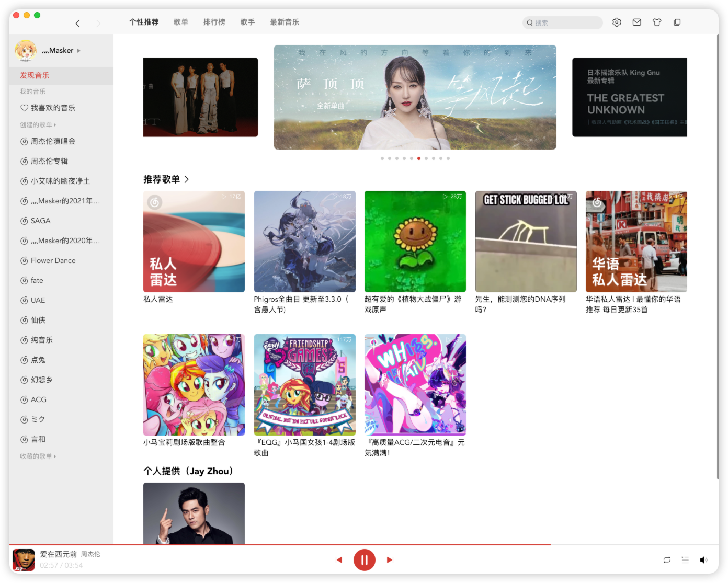Open the fate playlist
Image resolution: width=728 pixels, height=583 pixels.
coord(61,280)
